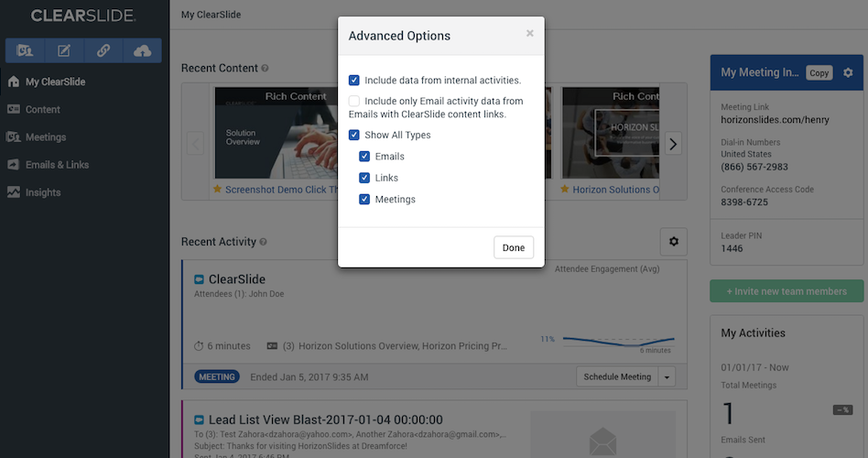Click star next to Screenshot Demo
The image size is (868, 458).
(x=218, y=190)
